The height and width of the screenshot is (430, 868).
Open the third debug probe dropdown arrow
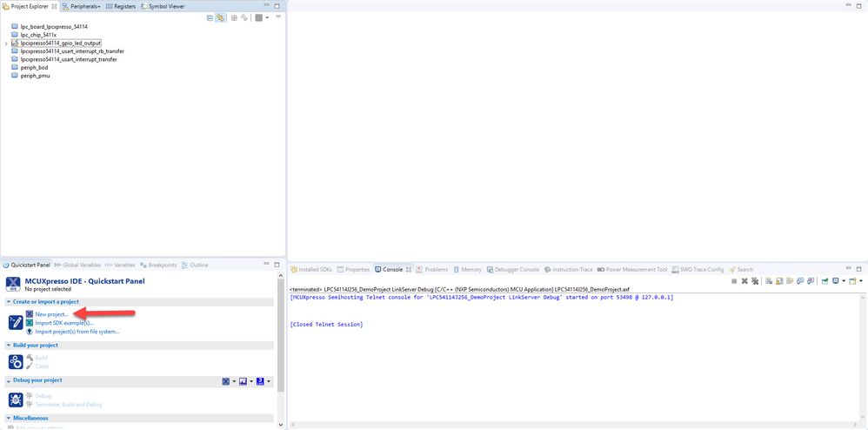pos(269,381)
